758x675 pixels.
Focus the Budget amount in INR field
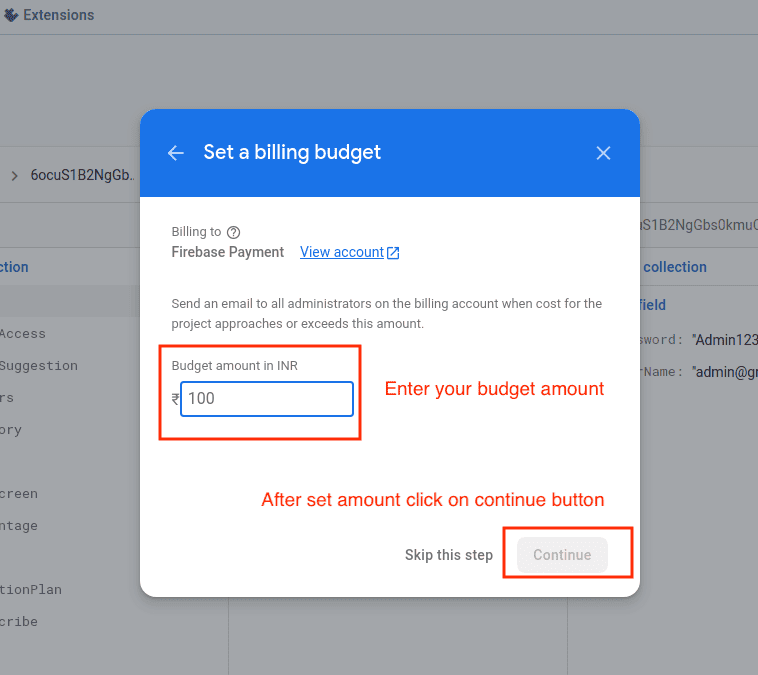click(267, 398)
